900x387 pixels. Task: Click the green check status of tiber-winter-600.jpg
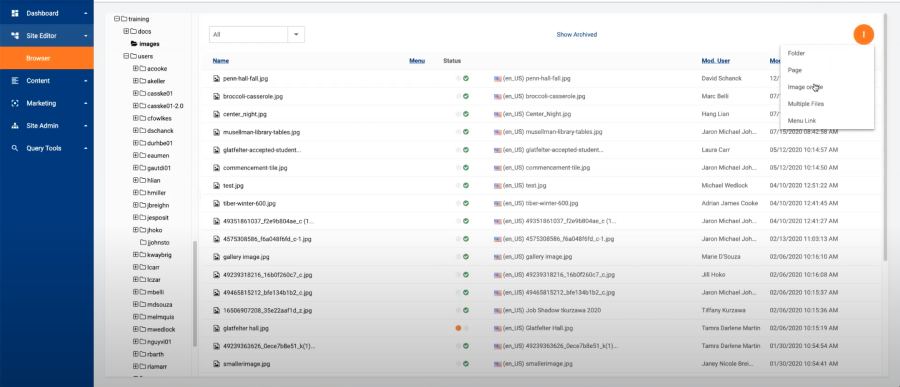466,203
